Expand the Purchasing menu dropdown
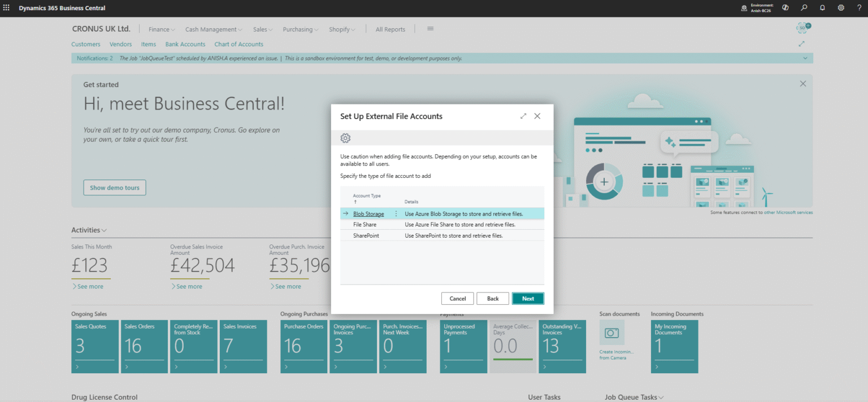Screen dimensions: 868x402 [300, 29]
